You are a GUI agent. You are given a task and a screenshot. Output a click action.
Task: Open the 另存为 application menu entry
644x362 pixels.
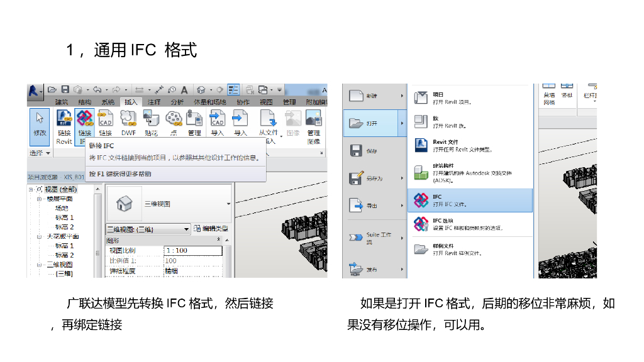coord(375,178)
